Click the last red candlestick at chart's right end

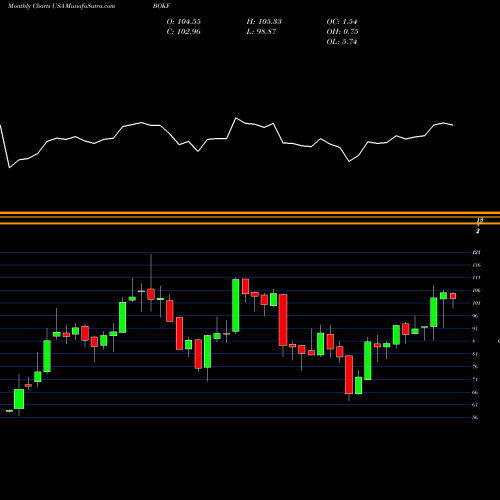[453, 296]
